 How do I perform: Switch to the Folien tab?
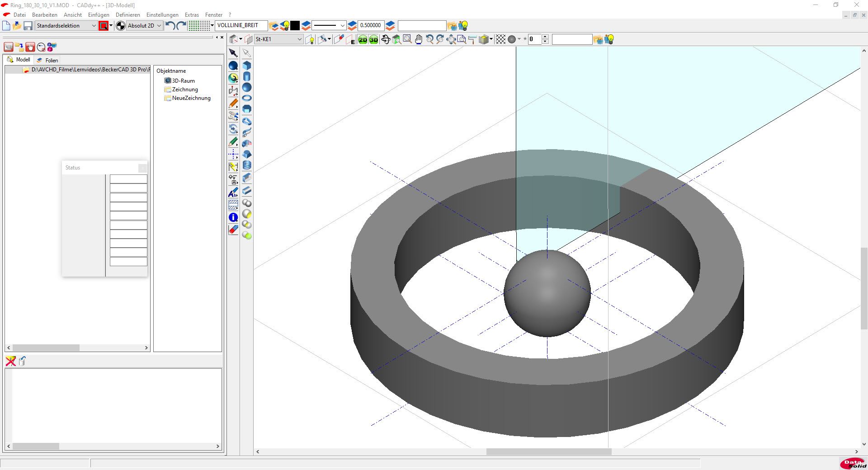pos(48,60)
